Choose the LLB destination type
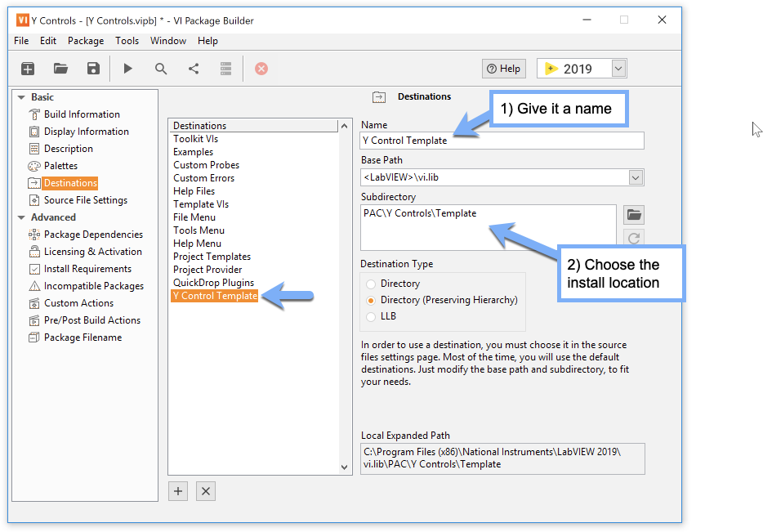This screenshot has height=532, width=763. [x=371, y=317]
